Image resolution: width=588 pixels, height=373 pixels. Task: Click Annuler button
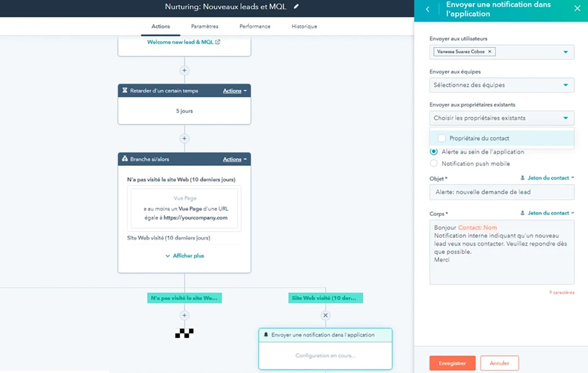[x=499, y=363]
